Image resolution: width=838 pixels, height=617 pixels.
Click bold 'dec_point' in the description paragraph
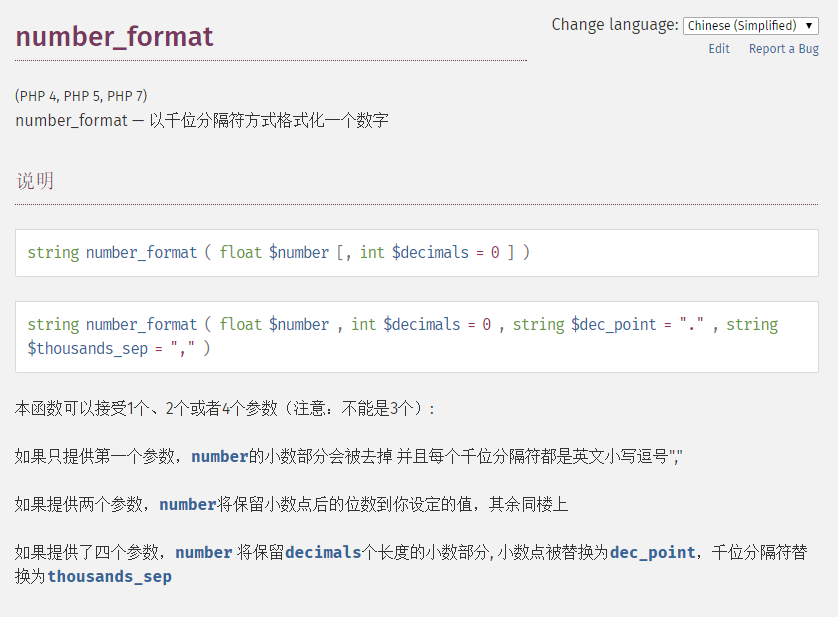[x=653, y=552]
